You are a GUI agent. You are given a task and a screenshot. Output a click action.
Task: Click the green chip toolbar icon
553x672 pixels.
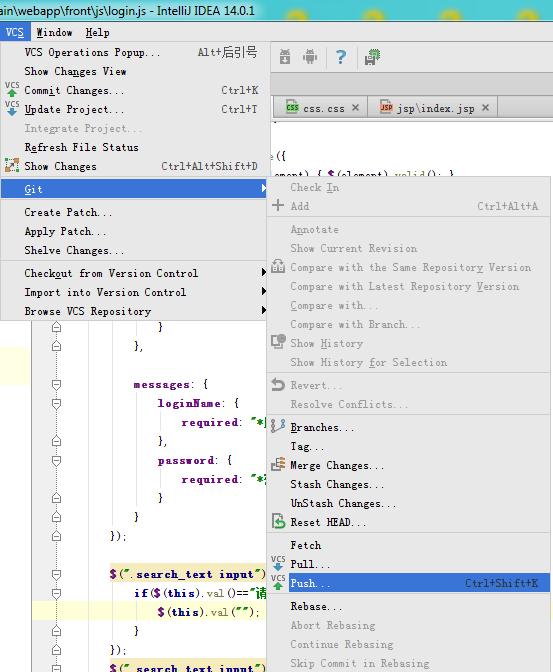pos(372,57)
